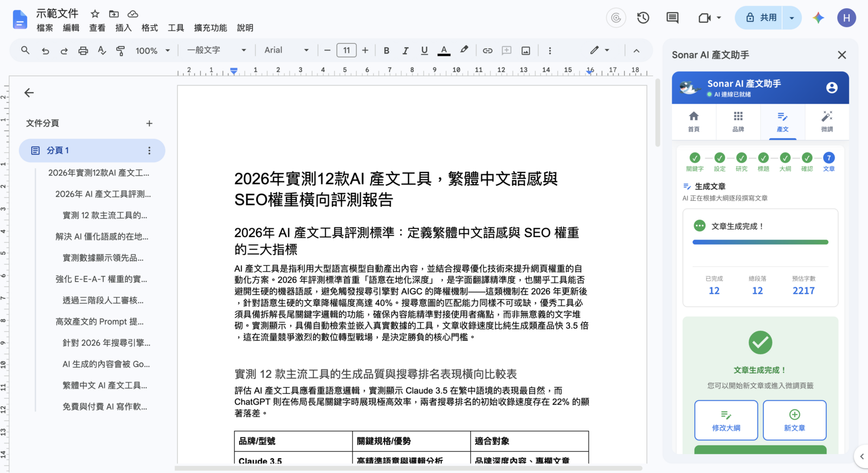The height and width of the screenshot is (473, 868).
Task: Open the account avatar H
Action: coord(846,18)
